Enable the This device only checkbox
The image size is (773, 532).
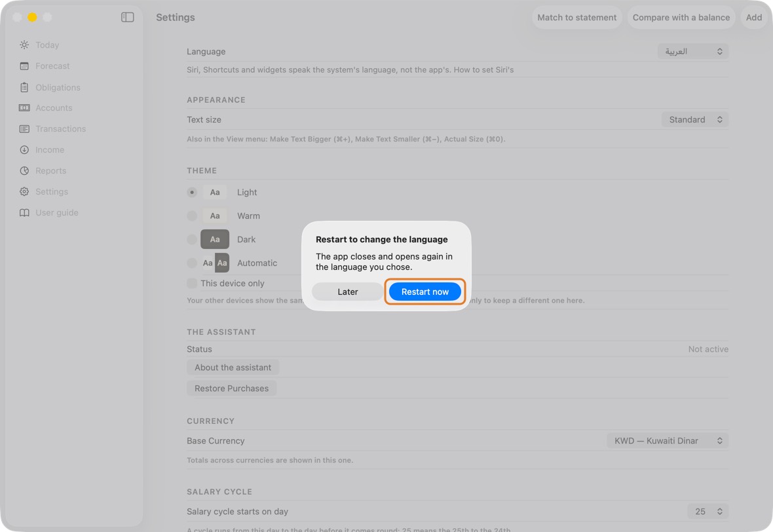(192, 284)
